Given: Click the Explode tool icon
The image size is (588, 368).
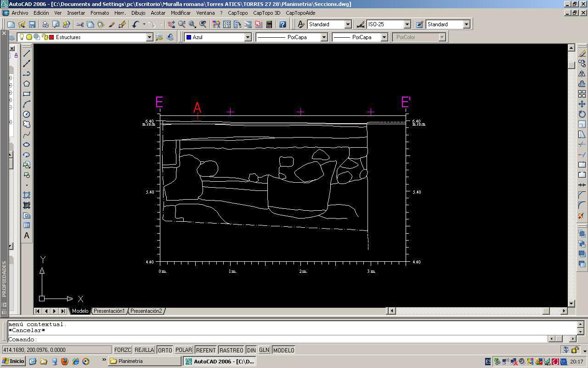Looking at the screenshot, I should pos(582,215).
